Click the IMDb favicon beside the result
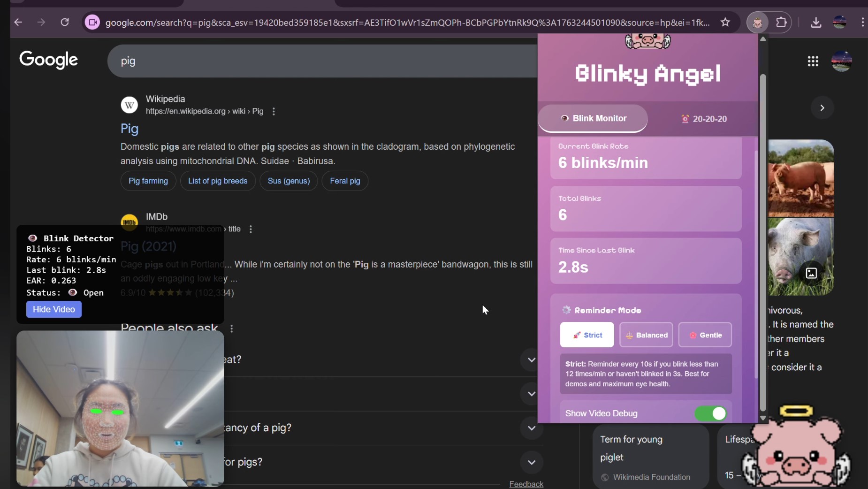868x489 pixels. 129,222
